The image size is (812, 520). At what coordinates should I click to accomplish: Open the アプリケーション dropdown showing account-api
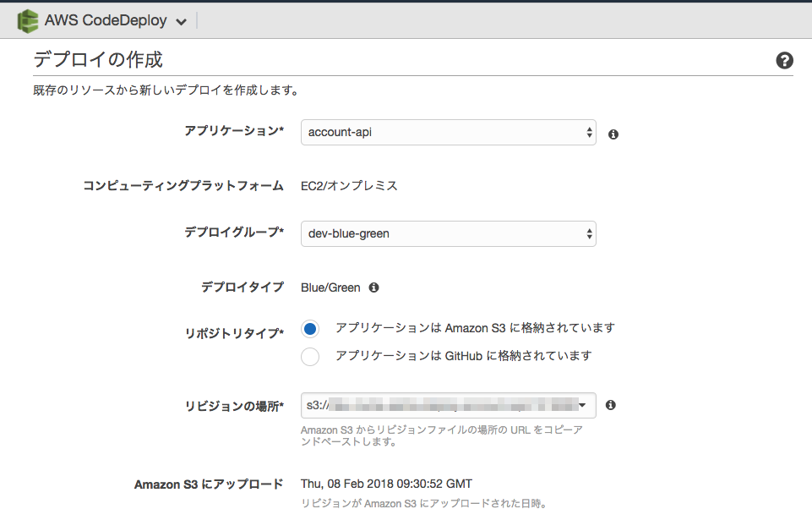(448, 133)
